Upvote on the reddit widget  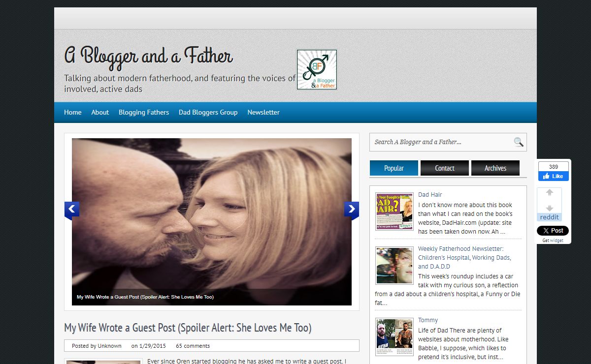pos(550,193)
